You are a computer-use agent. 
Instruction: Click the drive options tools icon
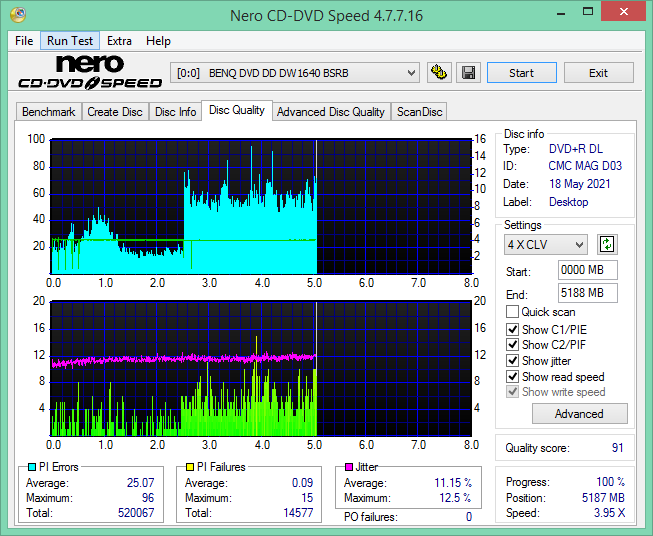click(439, 73)
